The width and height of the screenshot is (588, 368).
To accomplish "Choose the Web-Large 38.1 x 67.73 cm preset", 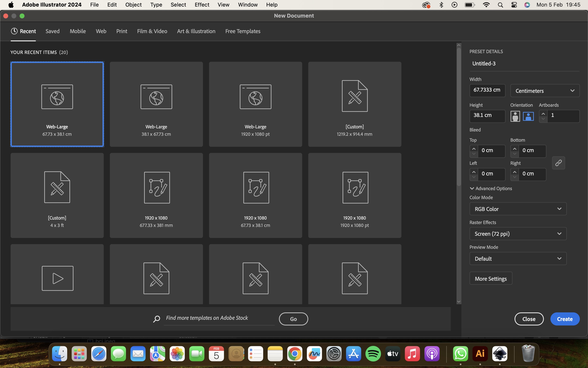I will (156, 104).
